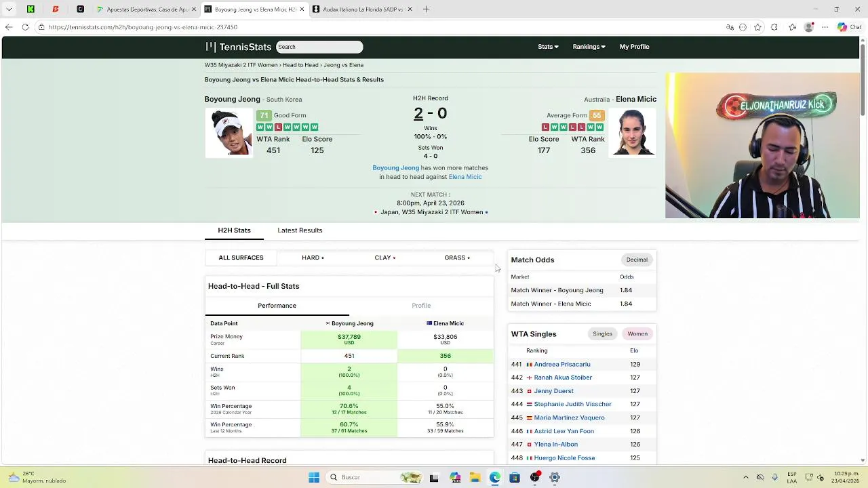
Task: Open File Explorer from taskbar
Action: point(475,477)
